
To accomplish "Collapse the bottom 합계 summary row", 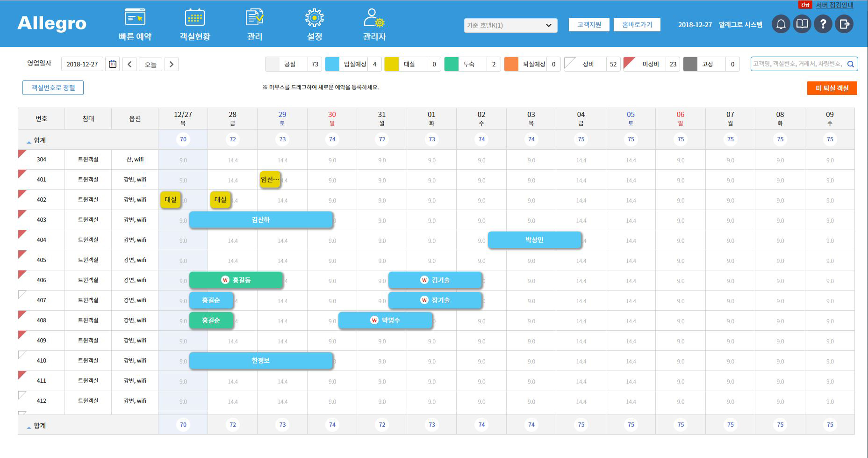I will [29, 426].
